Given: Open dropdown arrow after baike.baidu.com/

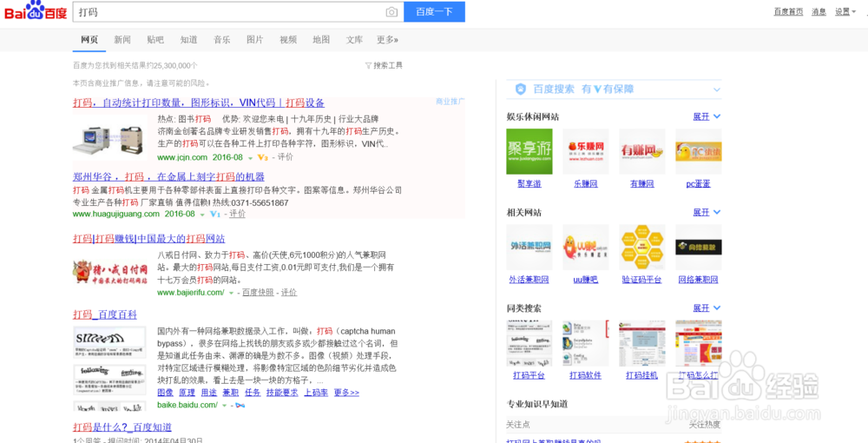Looking at the screenshot, I should (224, 406).
